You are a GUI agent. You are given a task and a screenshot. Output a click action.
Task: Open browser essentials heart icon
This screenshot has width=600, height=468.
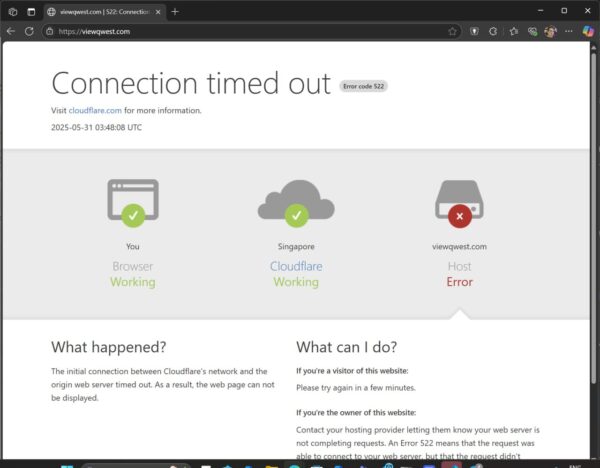tap(532, 31)
